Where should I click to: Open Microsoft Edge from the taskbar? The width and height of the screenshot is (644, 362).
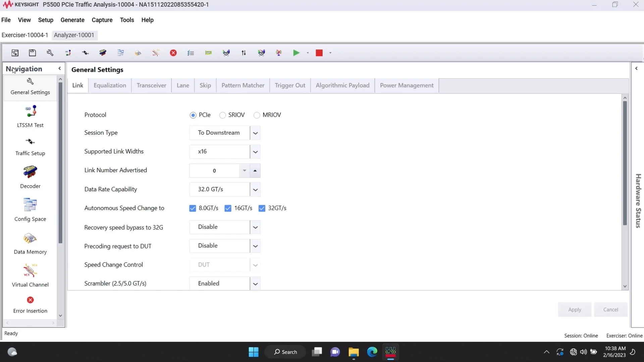(x=372, y=352)
